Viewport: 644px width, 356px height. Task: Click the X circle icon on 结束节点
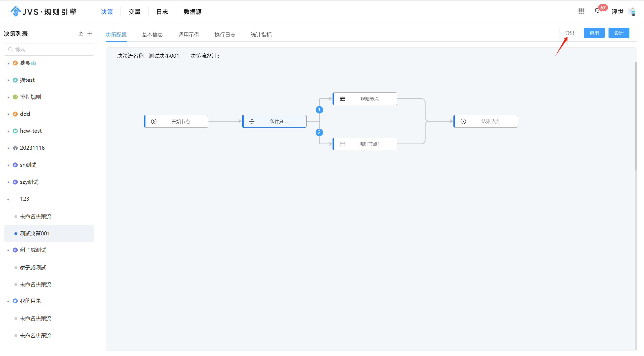click(463, 121)
